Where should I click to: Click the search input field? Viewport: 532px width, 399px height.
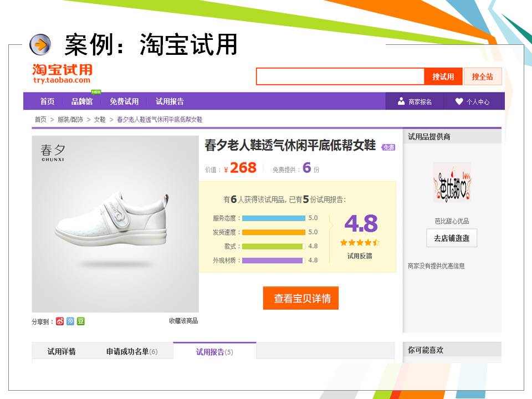tap(340, 76)
